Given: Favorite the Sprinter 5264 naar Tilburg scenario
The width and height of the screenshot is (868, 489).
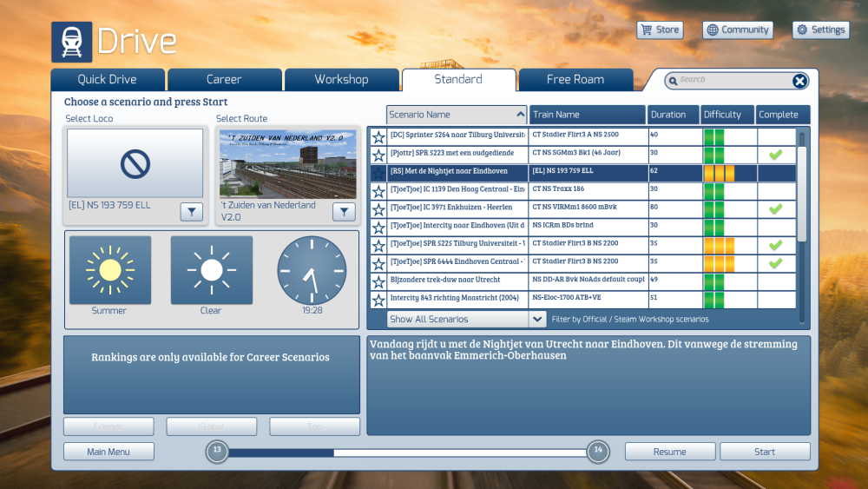Looking at the screenshot, I should [x=378, y=137].
